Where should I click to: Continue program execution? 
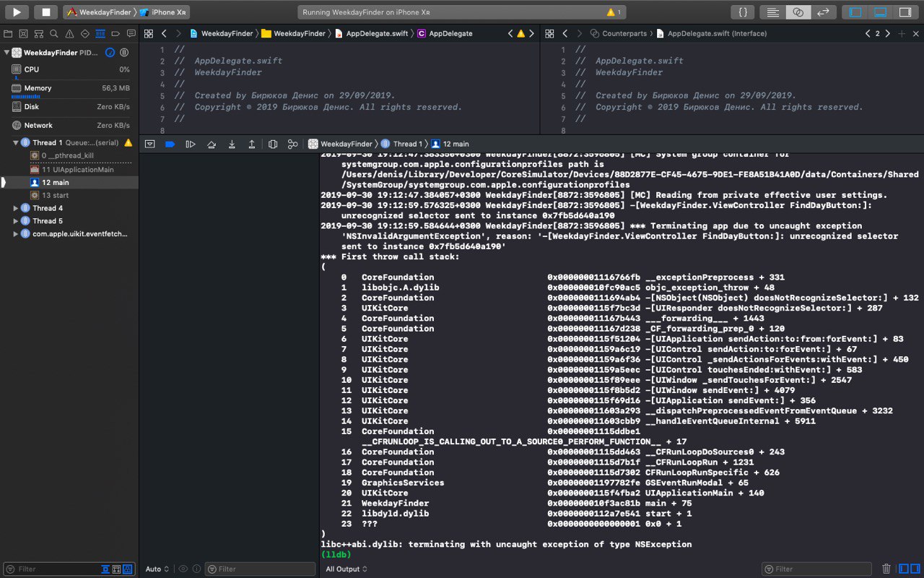pos(191,144)
